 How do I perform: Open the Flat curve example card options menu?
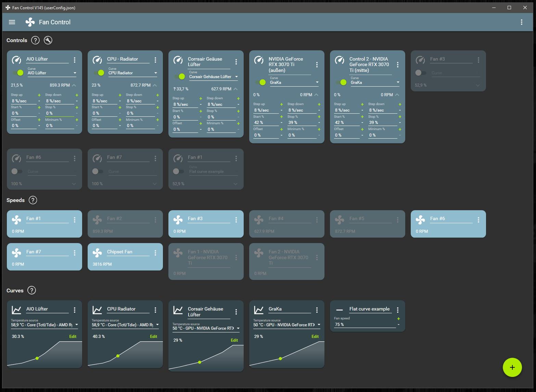pyautogui.click(x=398, y=310)
